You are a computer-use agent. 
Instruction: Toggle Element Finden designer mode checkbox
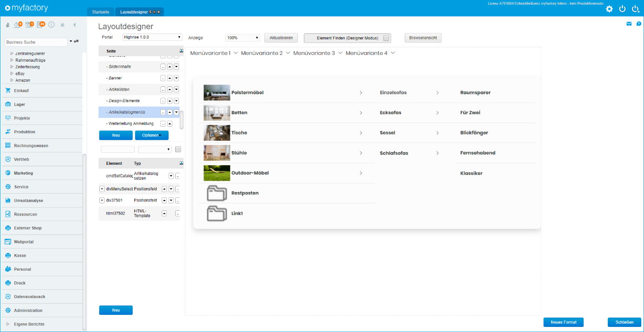point(386,38)
